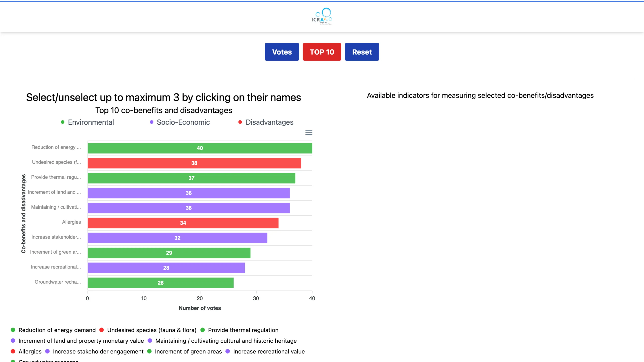Screen dimensions: 644x362
Task: Click the purple 32-vote stakeholder bar
Action: [177, 238]
